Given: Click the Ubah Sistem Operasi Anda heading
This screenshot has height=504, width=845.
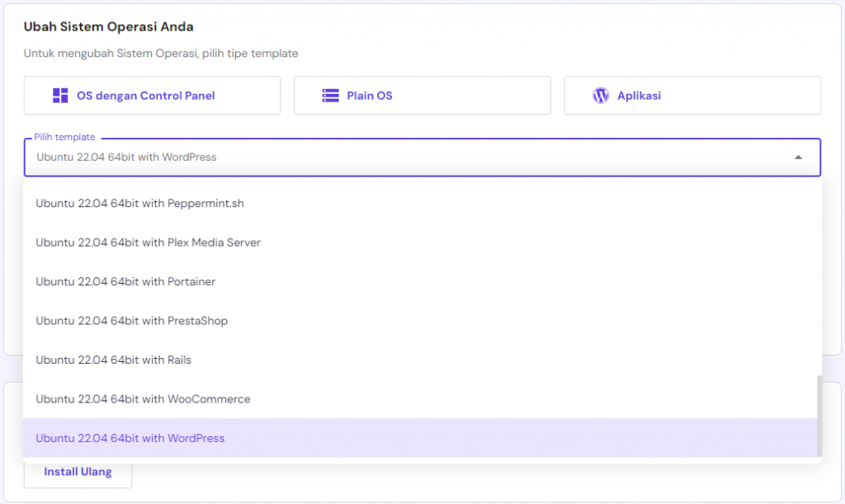Looking at the screenshot, I should click(109, 26).
